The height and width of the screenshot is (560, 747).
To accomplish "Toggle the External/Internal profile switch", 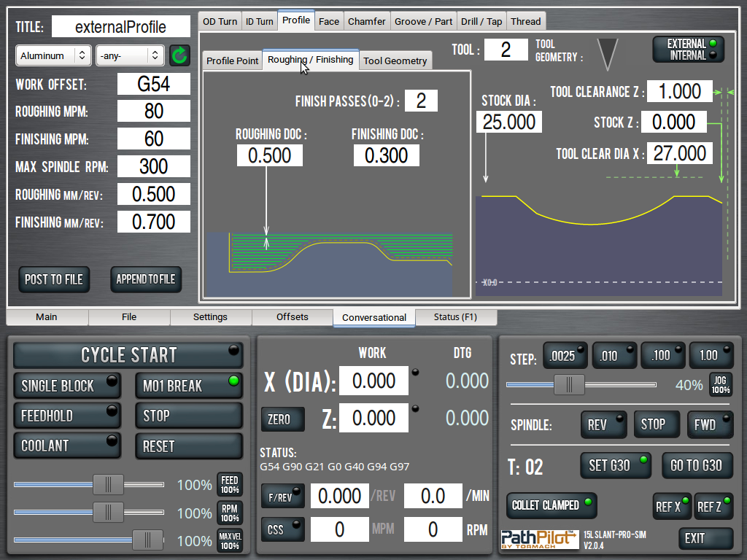I will click(688, 50).
